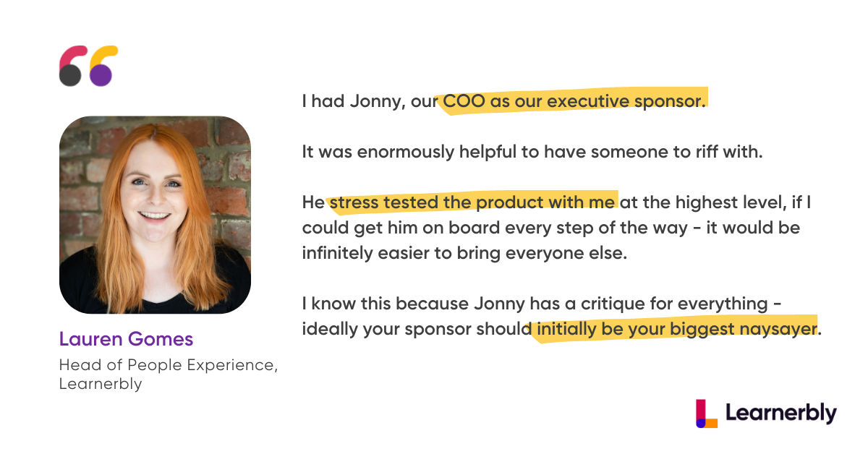Click the purple circle in the quote icon
The image size is (868, 454).
[101, 75]
